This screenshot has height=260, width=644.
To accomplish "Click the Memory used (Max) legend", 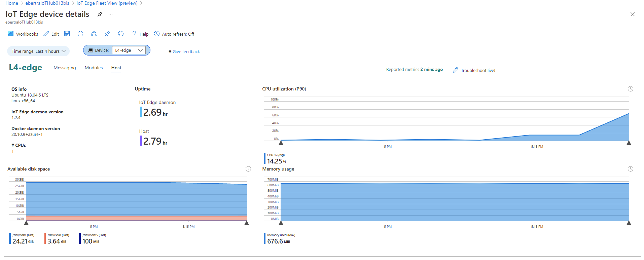I will 280,238.
